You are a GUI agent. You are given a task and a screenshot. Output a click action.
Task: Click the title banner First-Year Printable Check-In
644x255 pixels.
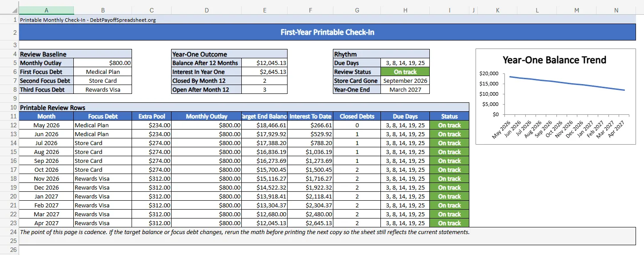[328, 32]
